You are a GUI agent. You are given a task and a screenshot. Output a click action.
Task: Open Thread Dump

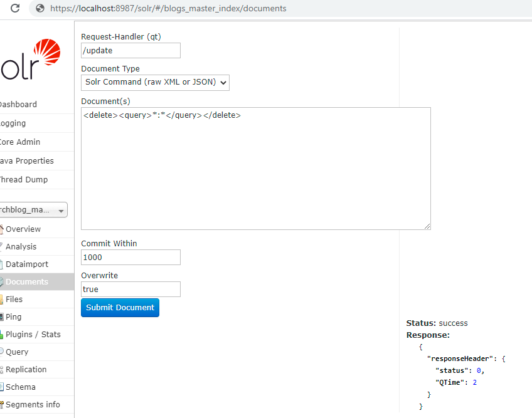coord(23,180)
